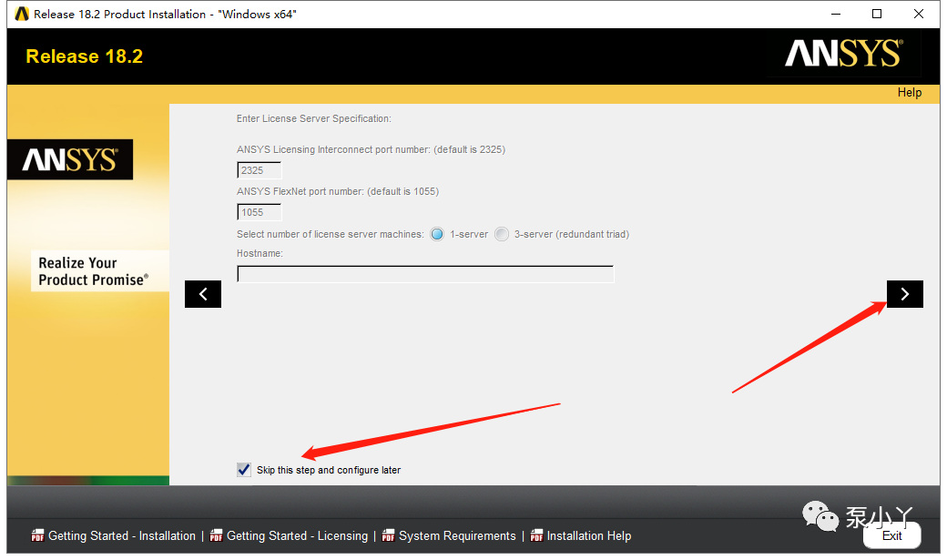Open Getting Started - Installation guide link
This screenshot has height=560, width=947.
coord(122,535)
